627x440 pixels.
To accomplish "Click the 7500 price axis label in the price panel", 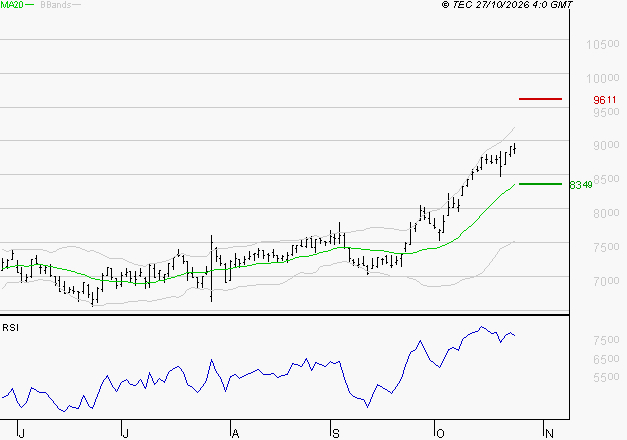I will [606, 247].
